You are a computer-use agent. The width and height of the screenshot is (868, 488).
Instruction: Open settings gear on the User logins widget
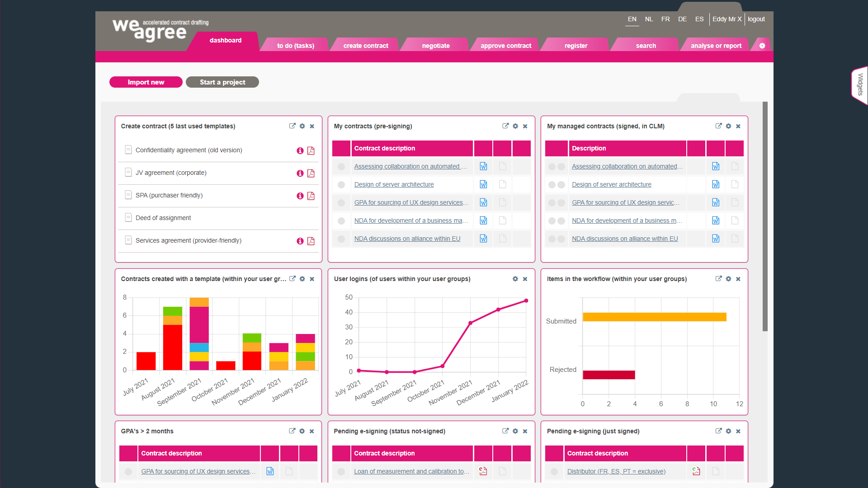tap(515, 279)
